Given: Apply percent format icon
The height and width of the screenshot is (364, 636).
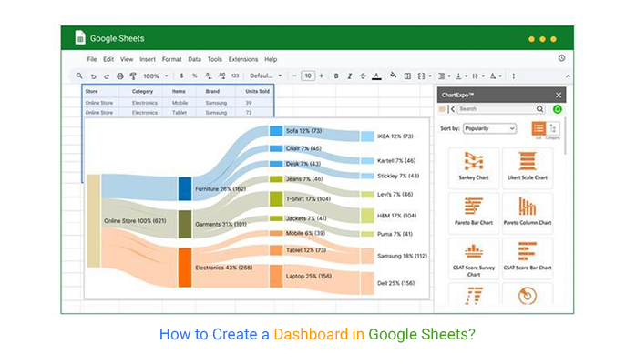Looking at the screenshot, I should 195,76.
